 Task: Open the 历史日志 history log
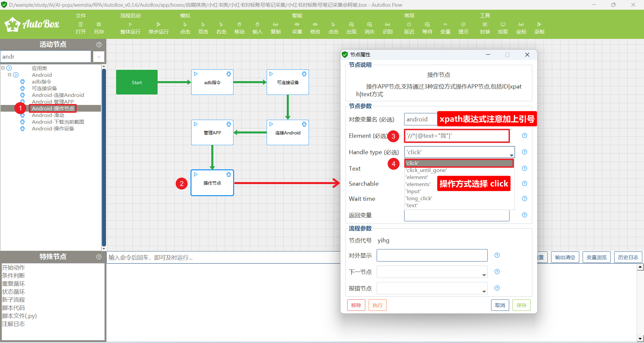point(628,257)
